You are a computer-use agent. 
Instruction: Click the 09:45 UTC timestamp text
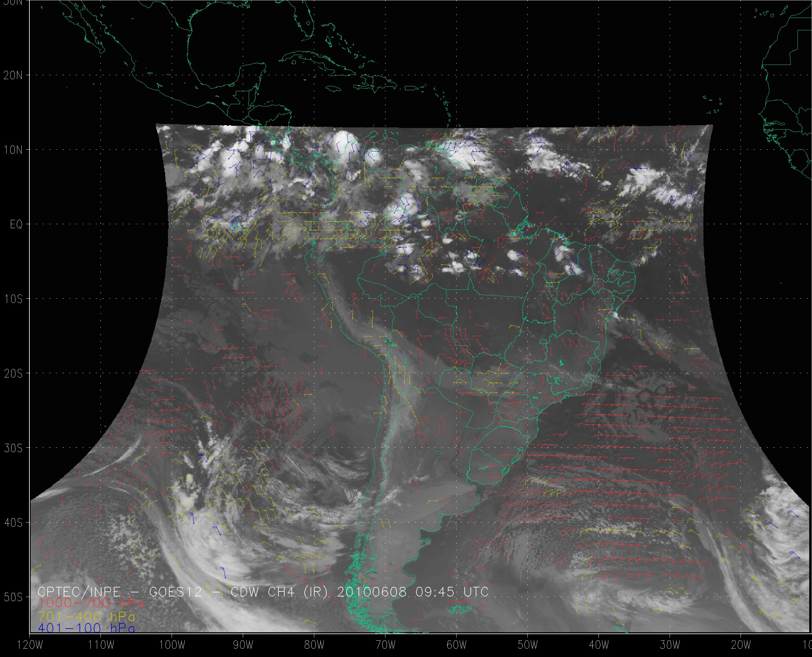pos(450,592)
